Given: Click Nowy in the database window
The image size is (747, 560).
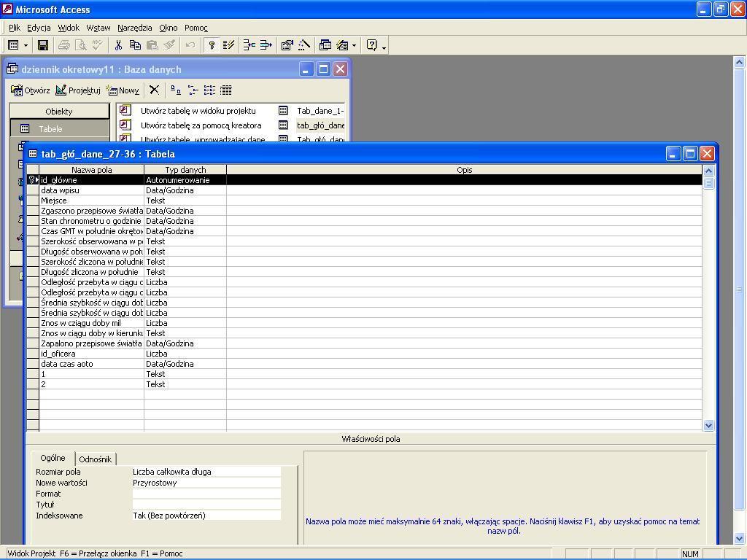Looking at the screenshot, I should (123, 90).
